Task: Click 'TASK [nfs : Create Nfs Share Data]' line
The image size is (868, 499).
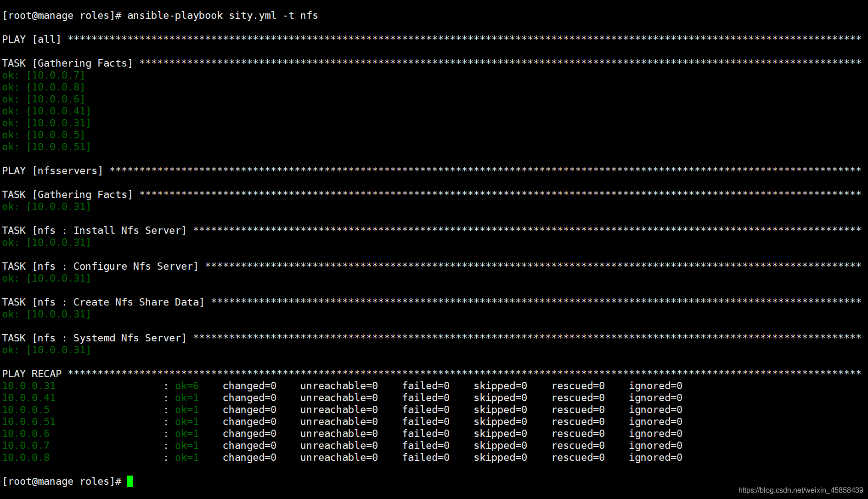Action: (x=432, y=302)
